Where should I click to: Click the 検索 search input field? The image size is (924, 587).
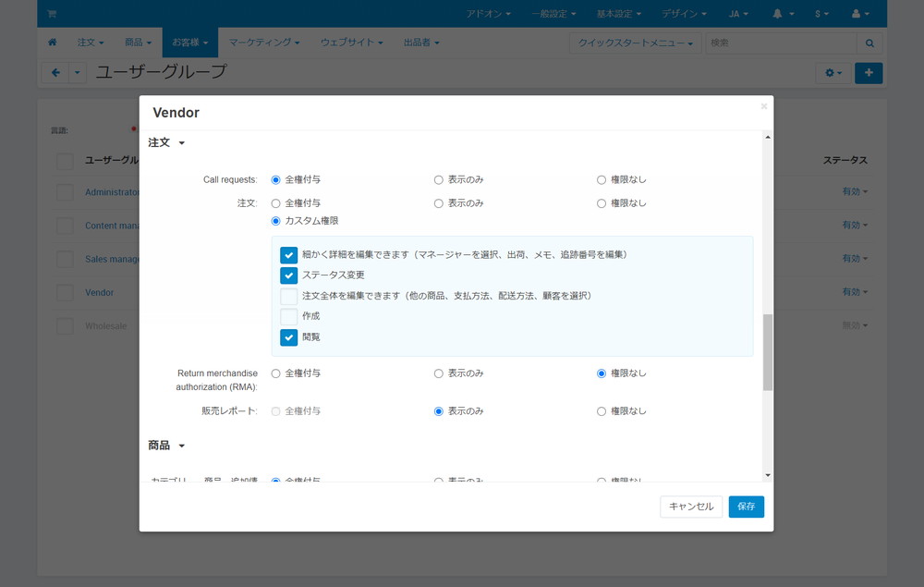coord(781,43)
